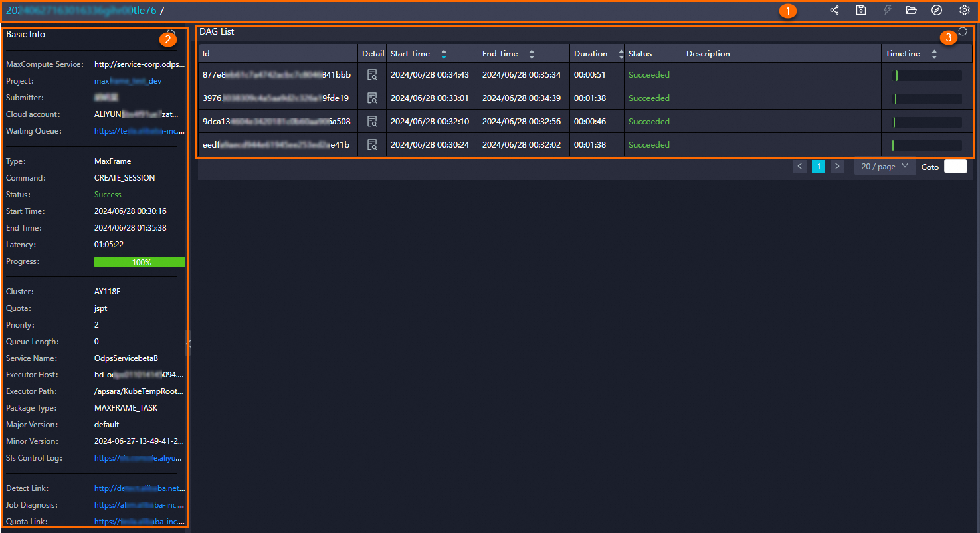This screenshot has width=980, height=533.
Task: Click timeline bar of DAG ending e41b
Action: click(x=927, y=146)
